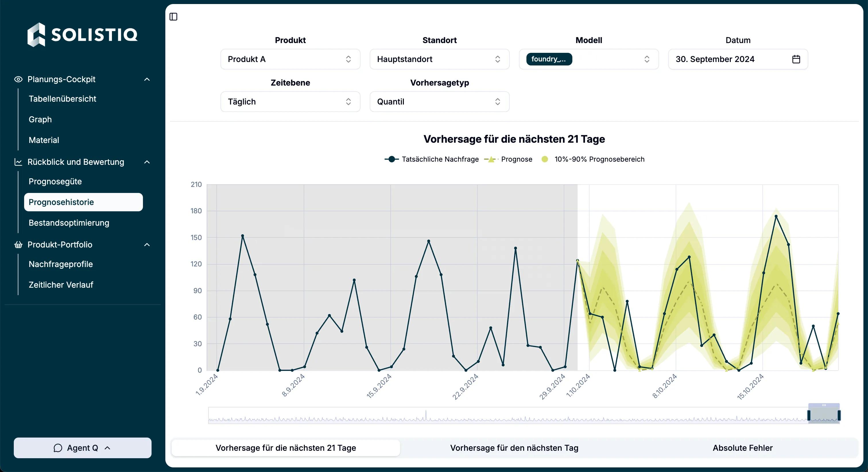
Task: Click the chart icon beside Rückblick und Bewertung
Action: tap(18, 162)
